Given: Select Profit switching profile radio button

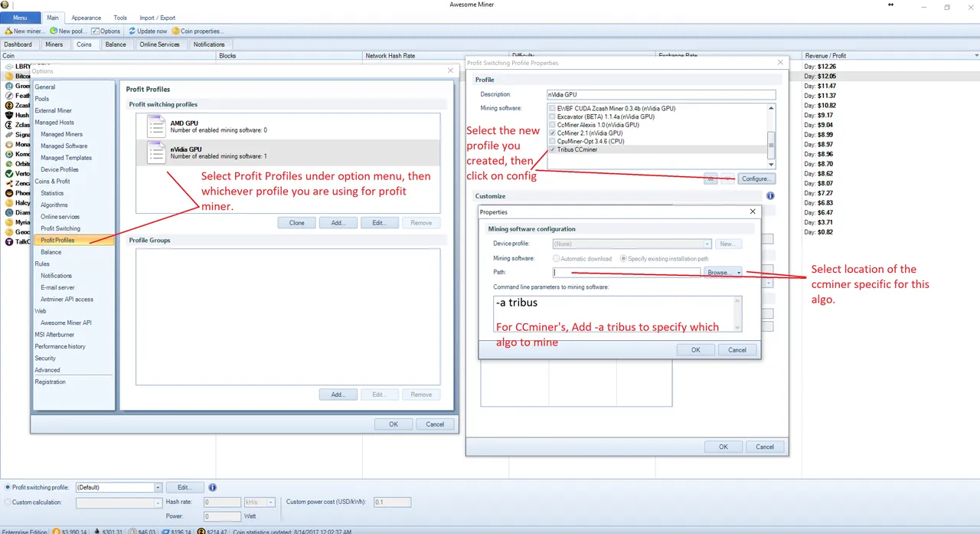Looking at the screenshot, I should (x=8, y=487).
